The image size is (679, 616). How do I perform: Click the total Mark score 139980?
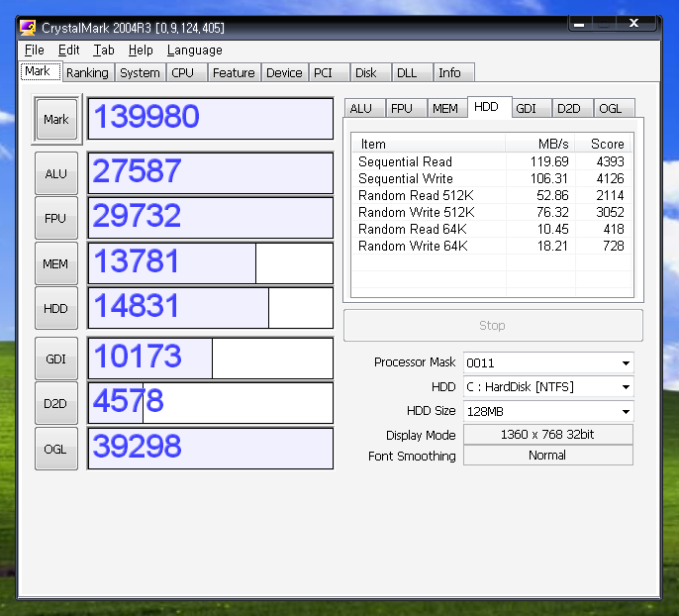(211, 119)
